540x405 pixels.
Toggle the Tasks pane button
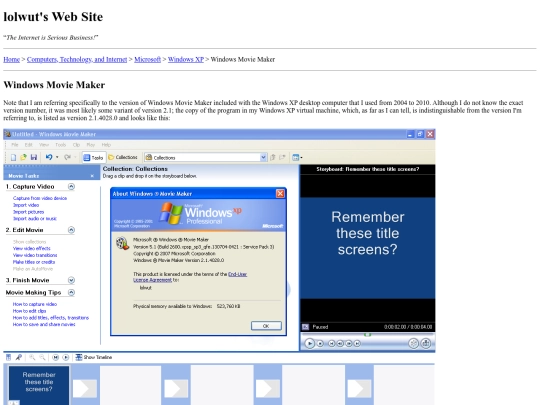click(x=93, y=157)
